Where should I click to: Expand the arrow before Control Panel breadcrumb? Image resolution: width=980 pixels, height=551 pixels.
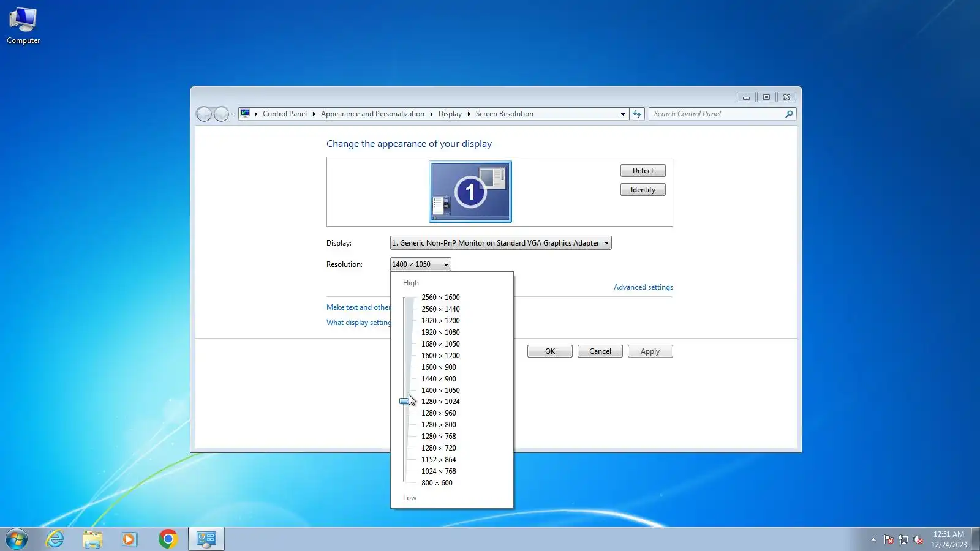[x=256, y=114]
